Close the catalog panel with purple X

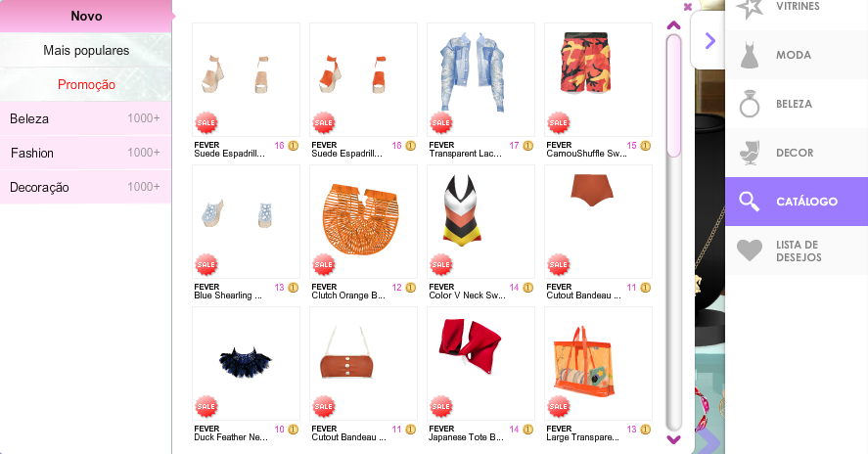[x=688, y=7]
